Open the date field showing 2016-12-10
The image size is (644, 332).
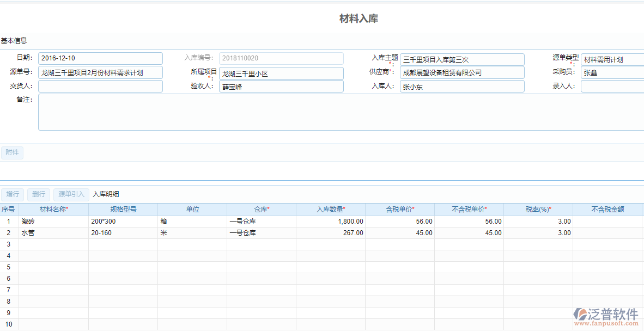tap(100, 58)
